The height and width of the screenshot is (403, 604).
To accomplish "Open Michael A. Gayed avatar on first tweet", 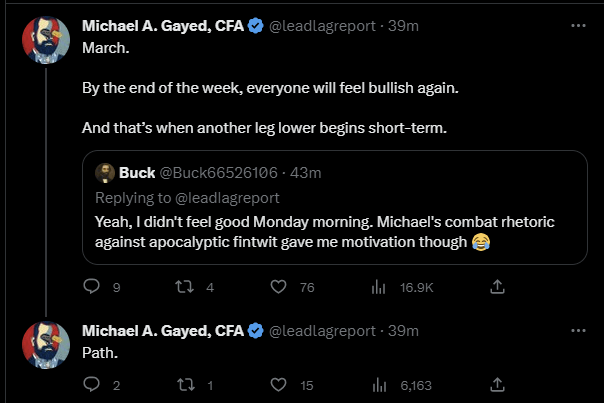I will click(46, 40).
